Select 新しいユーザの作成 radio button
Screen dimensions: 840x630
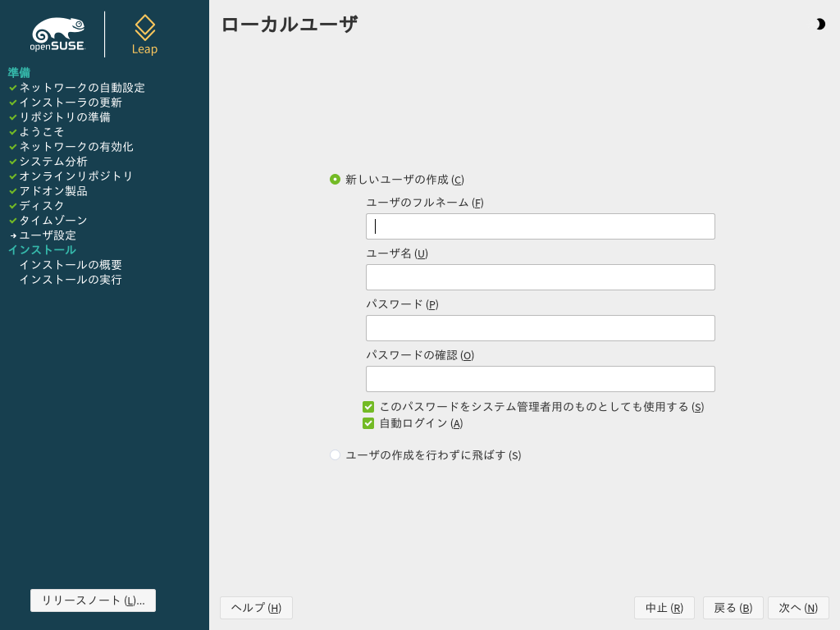coord(335,180)
